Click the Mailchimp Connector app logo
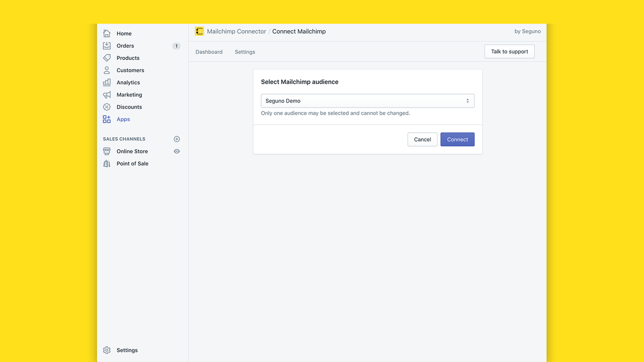This screenshot has height=362, width=644. coord(199,31)
